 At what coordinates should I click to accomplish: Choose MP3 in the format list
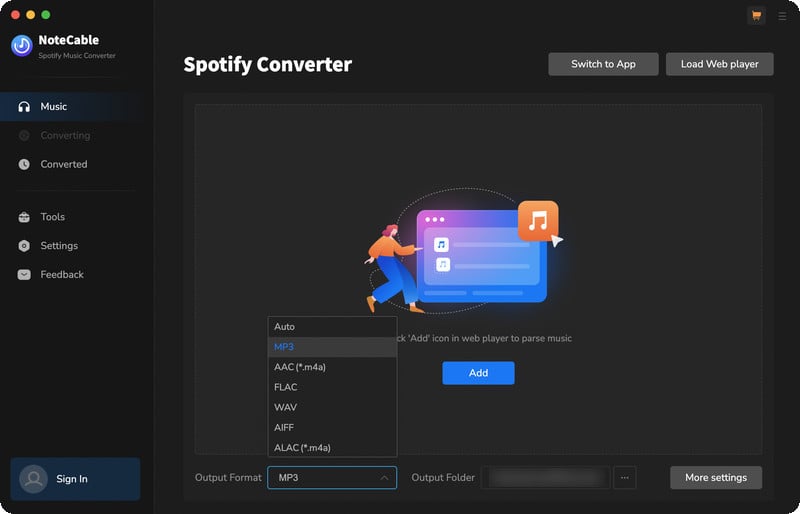[332, 347]
